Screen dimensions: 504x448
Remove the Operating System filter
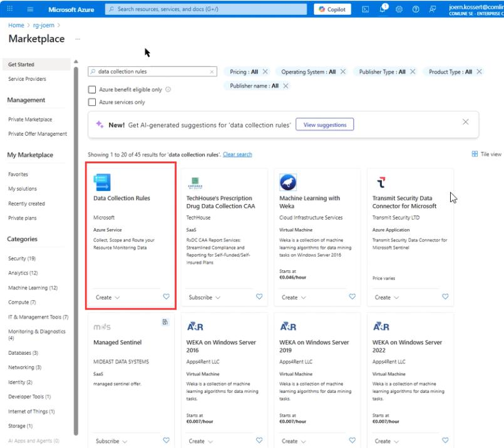coord(343,71)
